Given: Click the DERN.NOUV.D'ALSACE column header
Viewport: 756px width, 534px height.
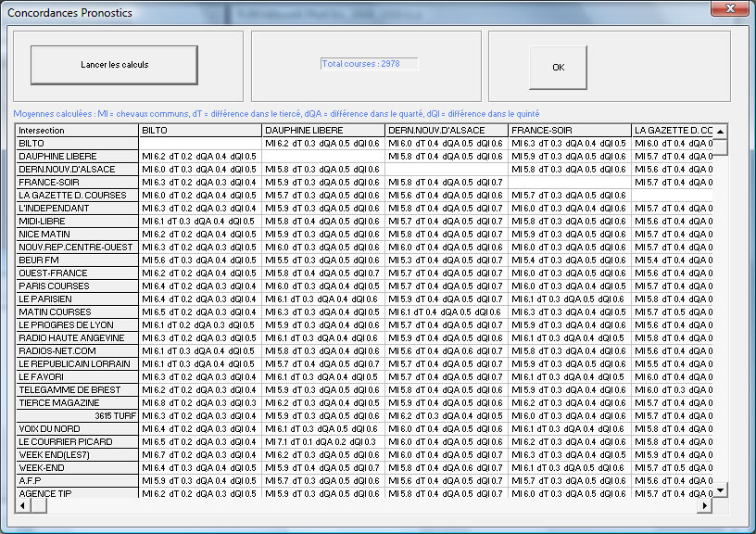Looking at the screenshot, I should [x=447, y=131].
